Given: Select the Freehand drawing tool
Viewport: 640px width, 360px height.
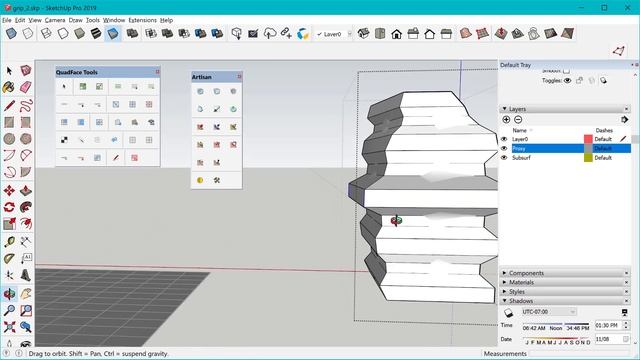Looking at the screenshot, I should (x=26, y=106).
